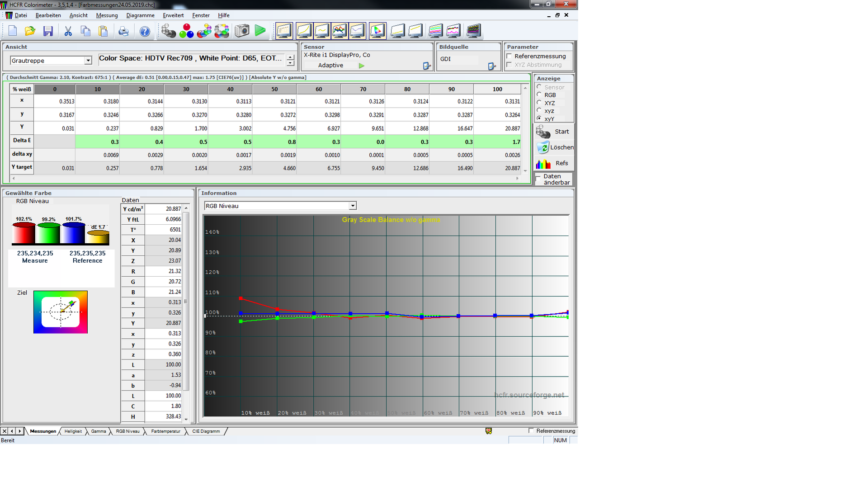Click the blue help question mark icon
The image size is (868, 486).
click(145, 31)
